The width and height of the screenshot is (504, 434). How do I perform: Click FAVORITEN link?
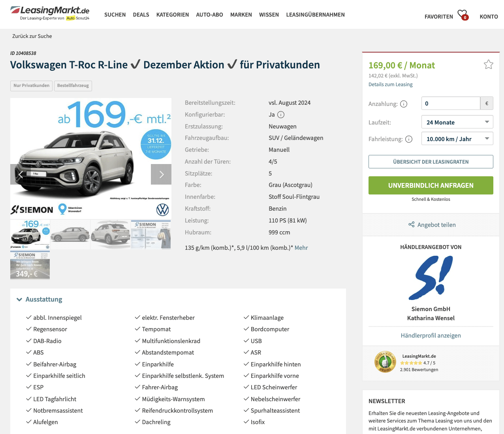[x=439, y=17]
